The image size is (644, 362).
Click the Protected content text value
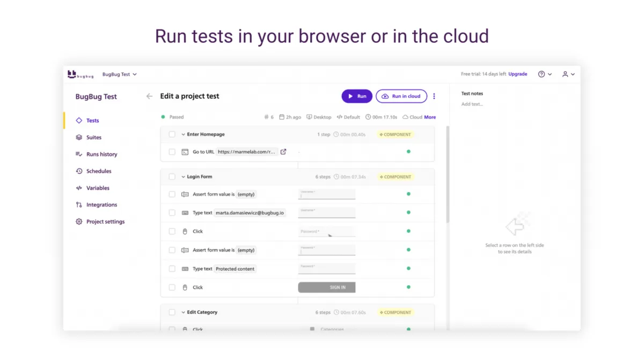(x=235, y=269)
